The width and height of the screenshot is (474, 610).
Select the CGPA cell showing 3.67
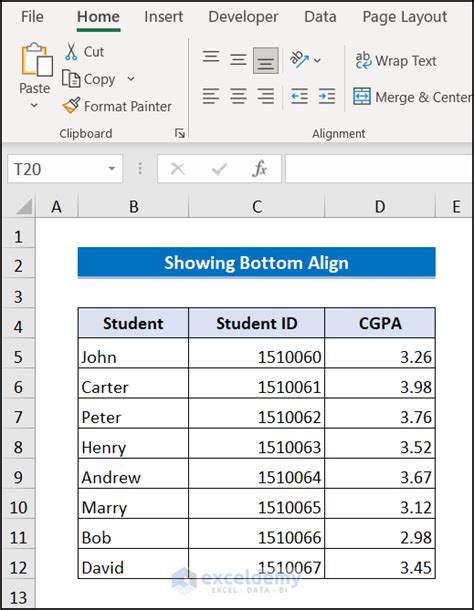point(380,473)
